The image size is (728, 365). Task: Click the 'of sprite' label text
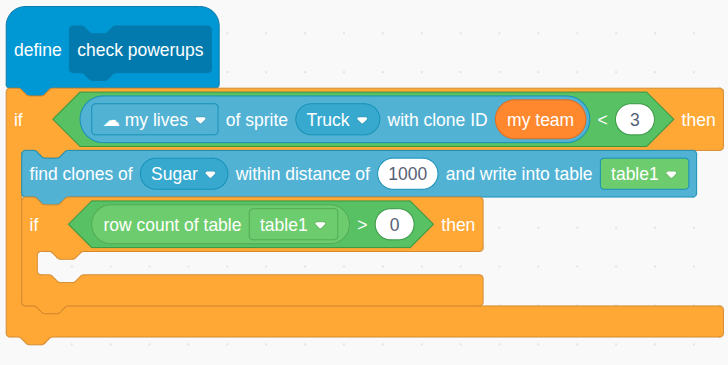click(x=257, y=120)
